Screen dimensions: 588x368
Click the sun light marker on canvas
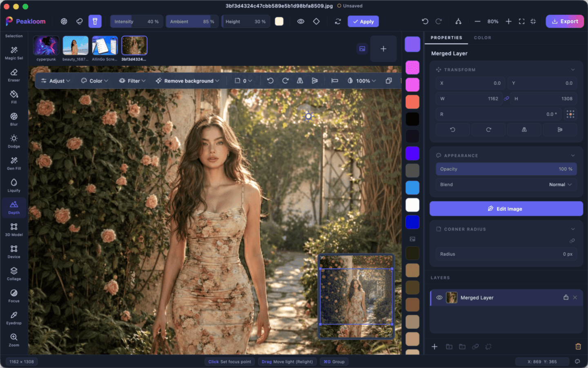[308, 116]
